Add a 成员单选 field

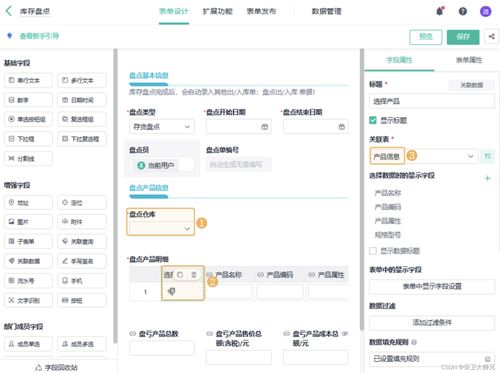tap(28, 344)
